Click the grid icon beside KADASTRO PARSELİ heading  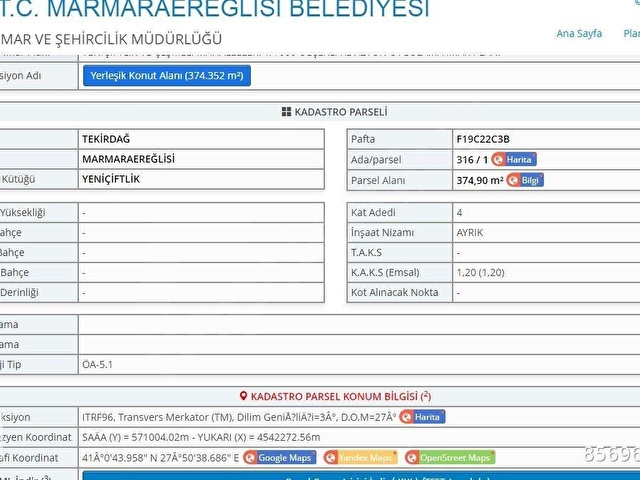coord(286,112)
